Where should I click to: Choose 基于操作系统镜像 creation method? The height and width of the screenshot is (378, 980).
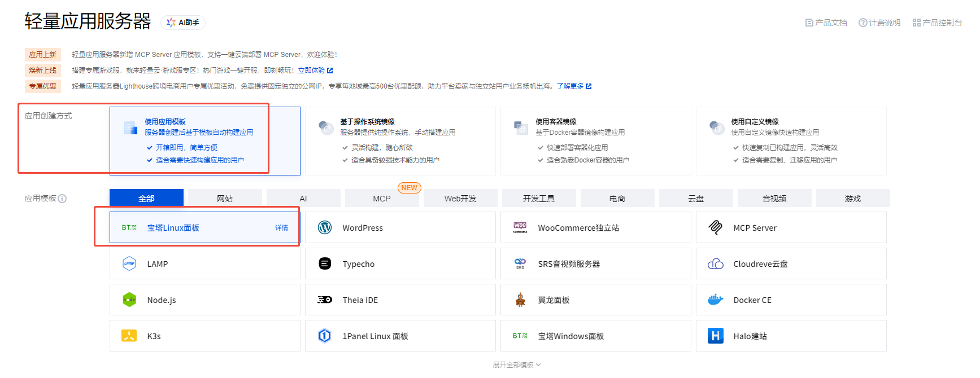400,141
